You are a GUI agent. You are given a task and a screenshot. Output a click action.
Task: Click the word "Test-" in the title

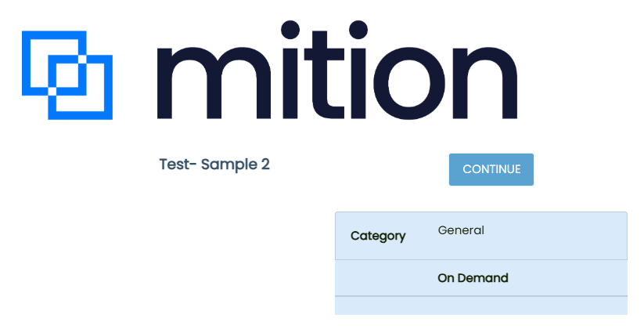coord(178,164)
